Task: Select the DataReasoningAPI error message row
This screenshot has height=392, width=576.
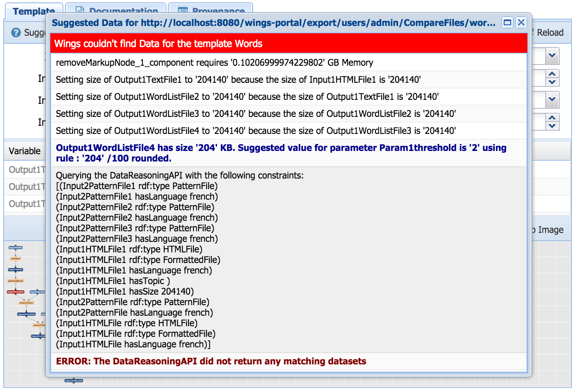Action: [211, 361]
